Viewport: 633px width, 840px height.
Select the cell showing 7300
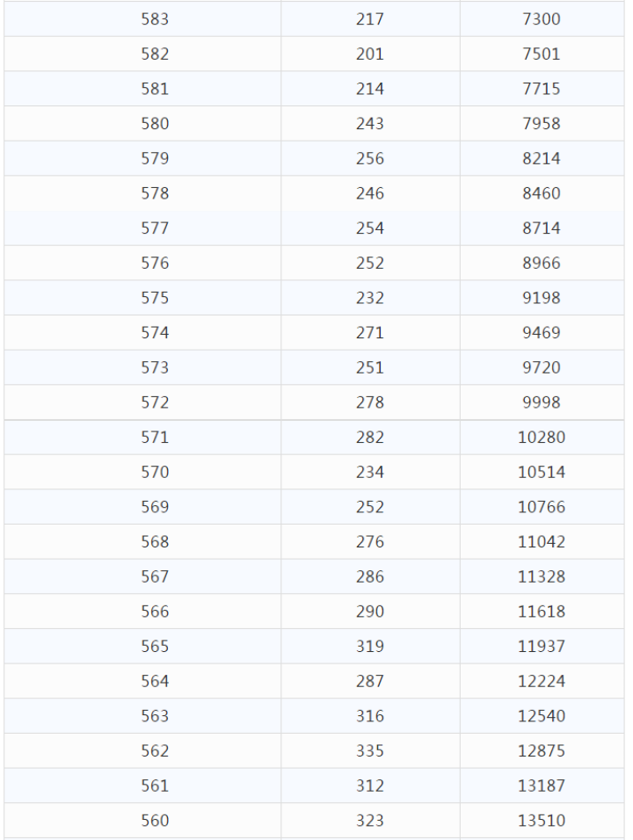coord(542,18)
